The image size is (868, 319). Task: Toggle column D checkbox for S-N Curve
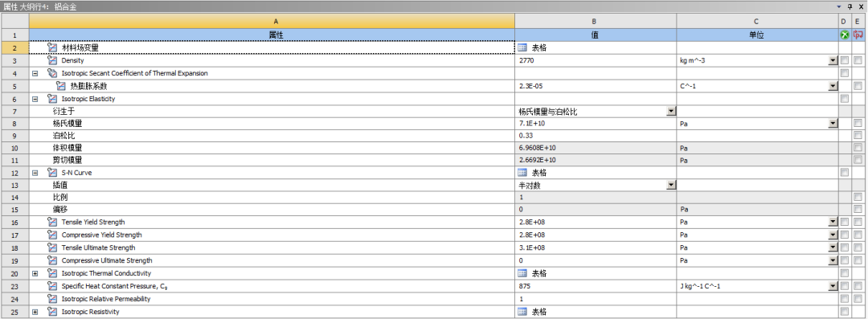(844, 172)
